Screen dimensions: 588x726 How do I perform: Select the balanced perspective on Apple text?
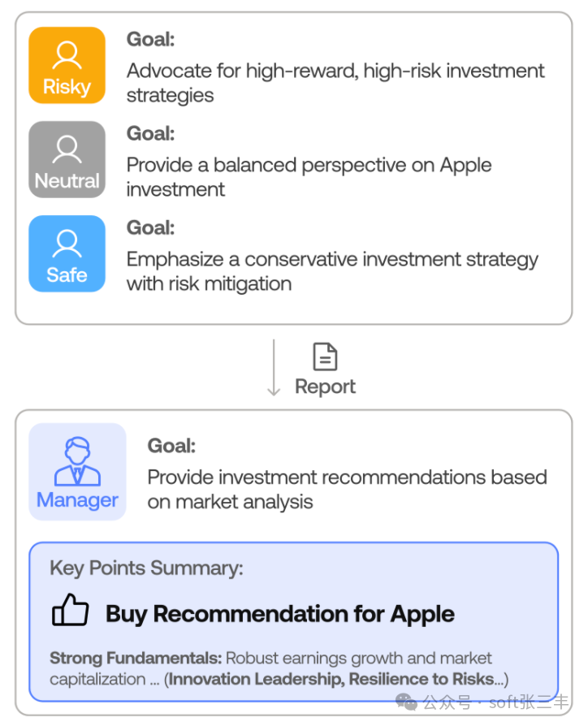point(309,177)
